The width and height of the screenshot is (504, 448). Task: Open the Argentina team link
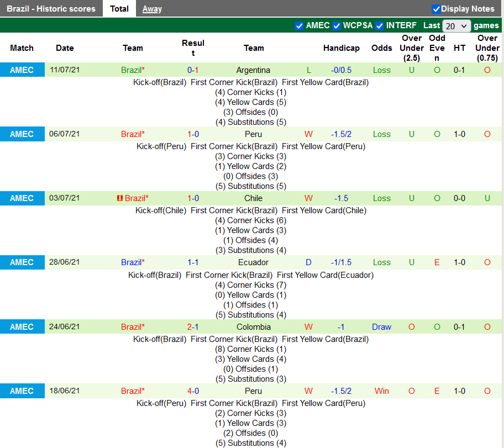tap(253, 70)
